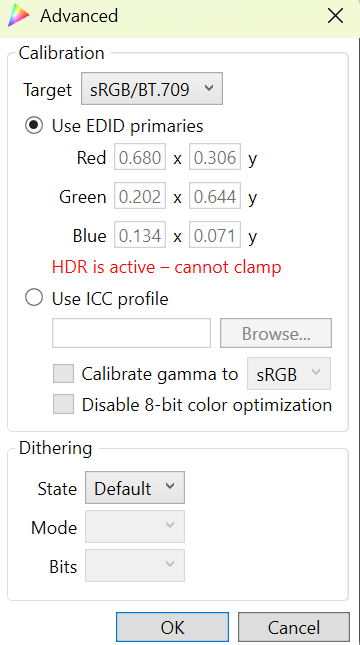Image resolution: width=360 pixels, height=645 pixels.
Task: Click the Browse... button
Action: (276, 333)
